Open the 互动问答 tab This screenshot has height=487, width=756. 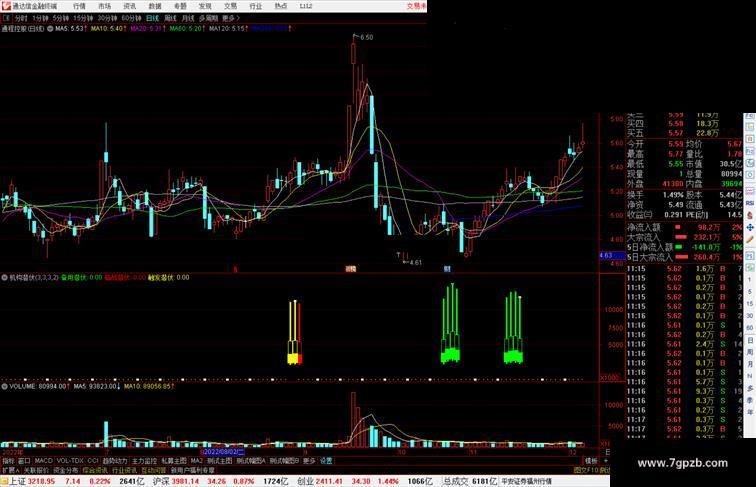pos(154,470)
